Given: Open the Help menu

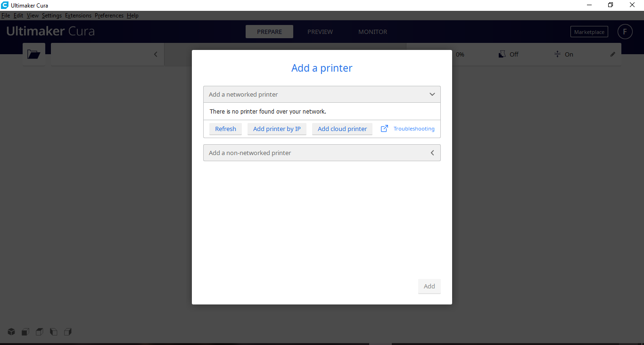Looking at the screenshot, I should pyautogui.click(x=132, y=16).
